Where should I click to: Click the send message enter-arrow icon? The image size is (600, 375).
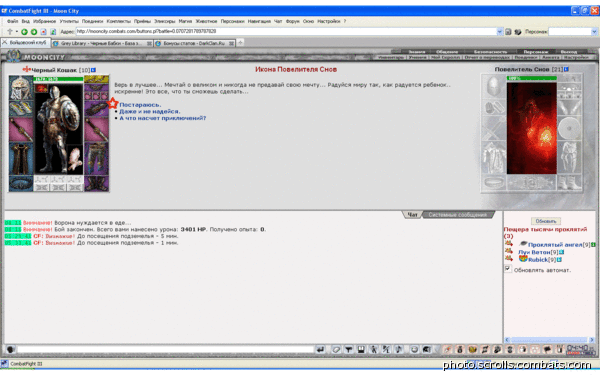(320, 349)
